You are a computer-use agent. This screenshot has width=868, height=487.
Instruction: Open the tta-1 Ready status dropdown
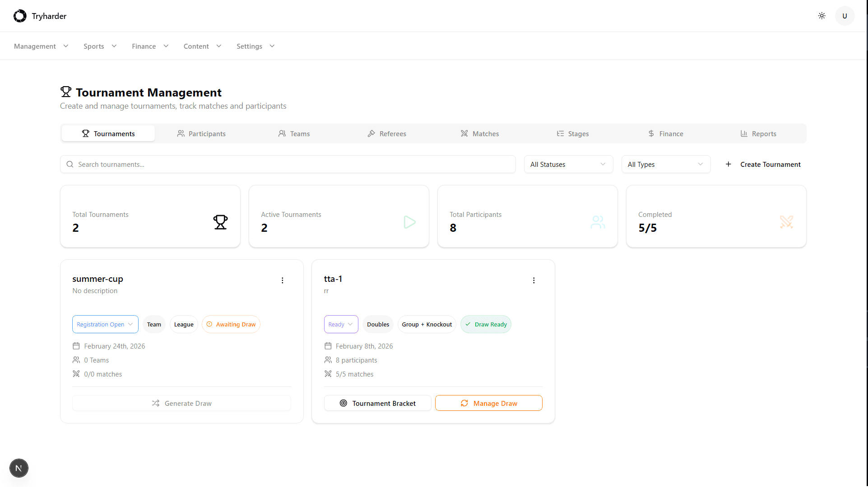pyautogui.click(x=341, y=325)
